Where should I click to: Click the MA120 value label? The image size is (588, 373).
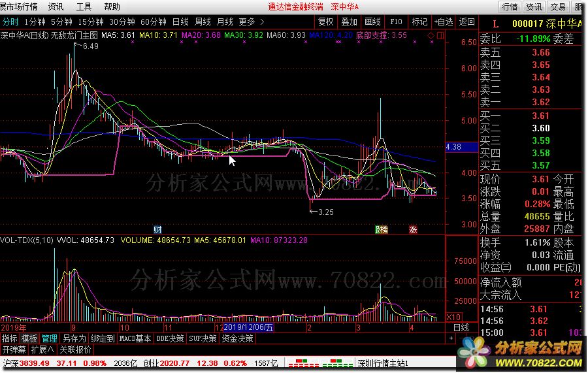331,35
